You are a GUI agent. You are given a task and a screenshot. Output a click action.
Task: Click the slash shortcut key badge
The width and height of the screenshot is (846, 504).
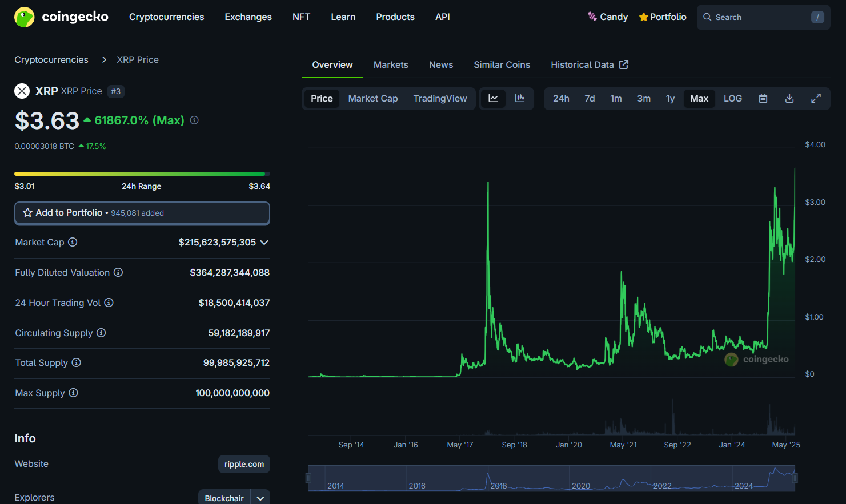tap(817, 17)
